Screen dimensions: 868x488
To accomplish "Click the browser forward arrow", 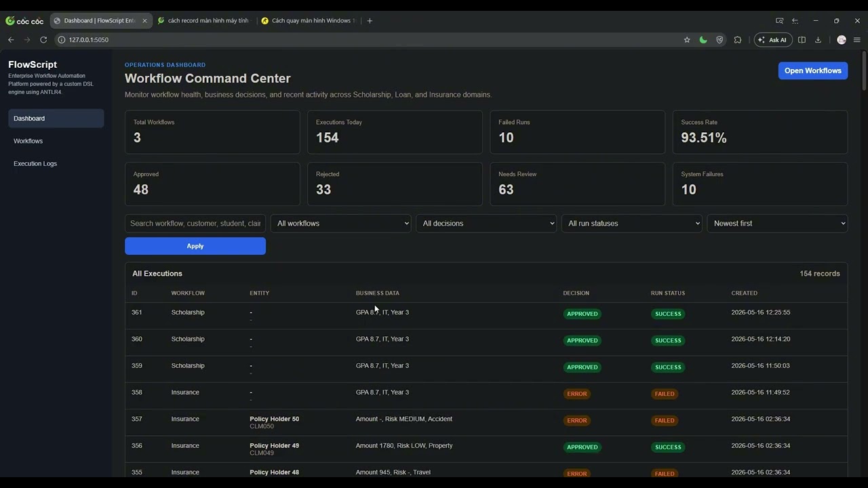I will [x=27, y=40].
